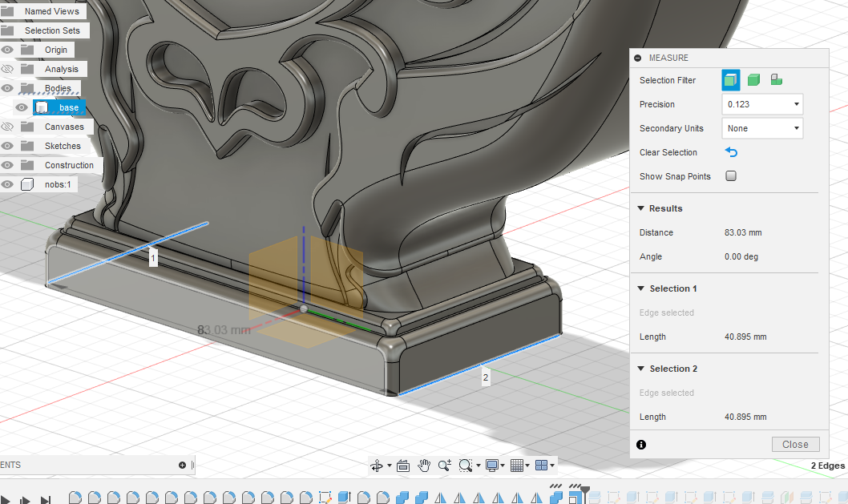
Task: Enable the Show Snap Points checkbox
Action: point(731,176)
